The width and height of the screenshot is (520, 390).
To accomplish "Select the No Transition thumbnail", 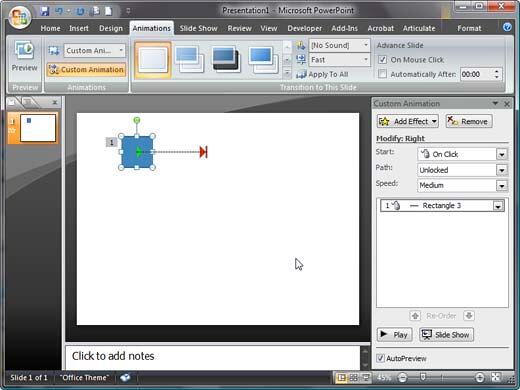I will [x=153, y=60].
